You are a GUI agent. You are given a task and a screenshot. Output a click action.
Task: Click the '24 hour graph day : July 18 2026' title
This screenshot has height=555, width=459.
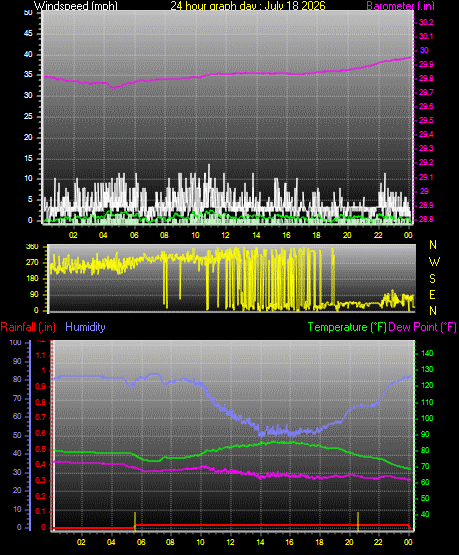coord(248,6)
